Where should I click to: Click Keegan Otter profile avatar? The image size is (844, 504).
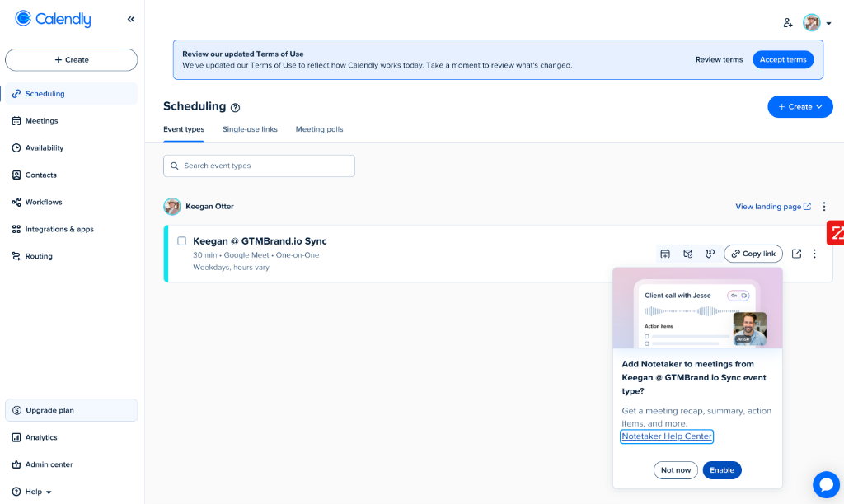(172, 207)
